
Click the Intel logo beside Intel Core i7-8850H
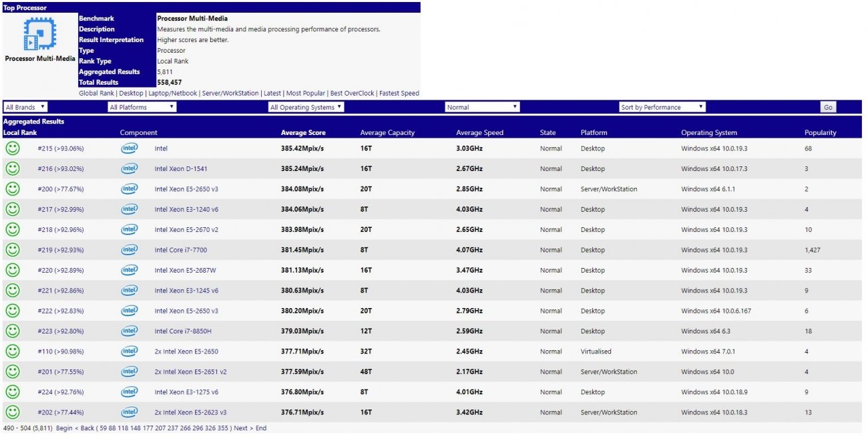coord(130,331)
